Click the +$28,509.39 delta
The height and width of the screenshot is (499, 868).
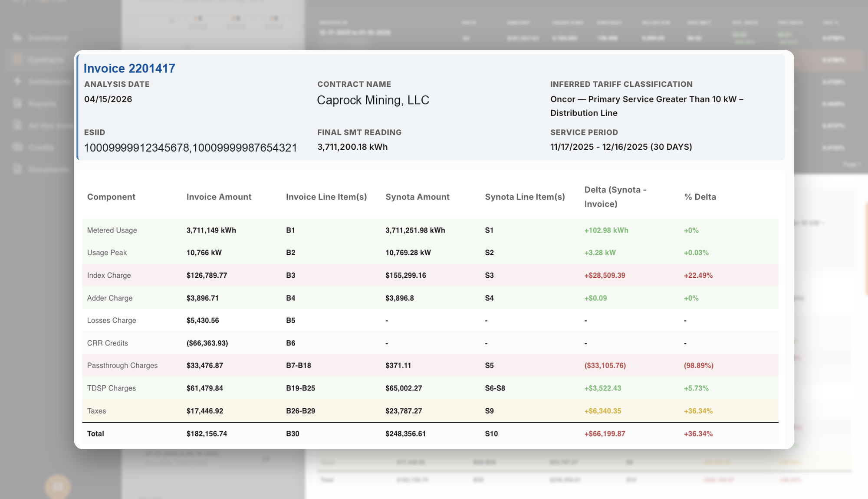pyautogui.click(x=605, y=276)
